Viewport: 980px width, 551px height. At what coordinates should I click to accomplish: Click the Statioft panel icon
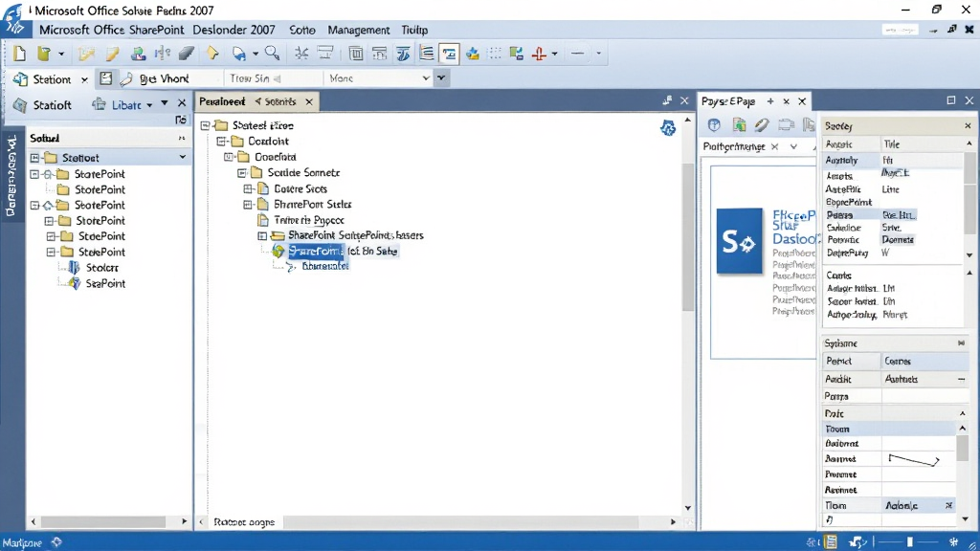pyautogui.click(x=20, y=105)
